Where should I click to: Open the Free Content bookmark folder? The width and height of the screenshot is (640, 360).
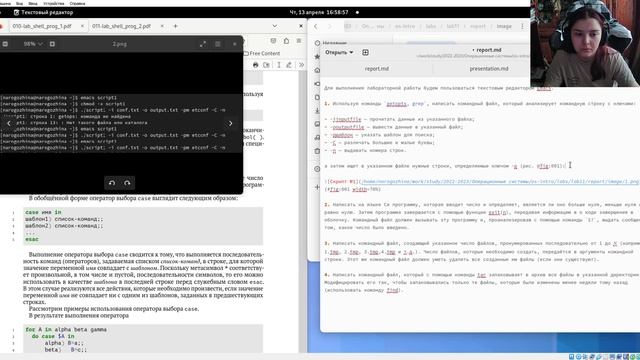(262, 53)
